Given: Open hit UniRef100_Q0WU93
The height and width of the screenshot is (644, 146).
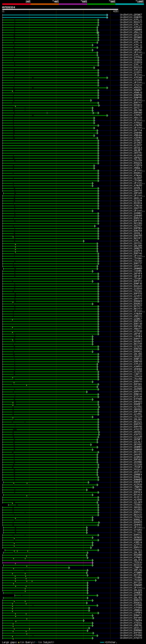Looking at the screenshot, I should [x=131, y=18].
